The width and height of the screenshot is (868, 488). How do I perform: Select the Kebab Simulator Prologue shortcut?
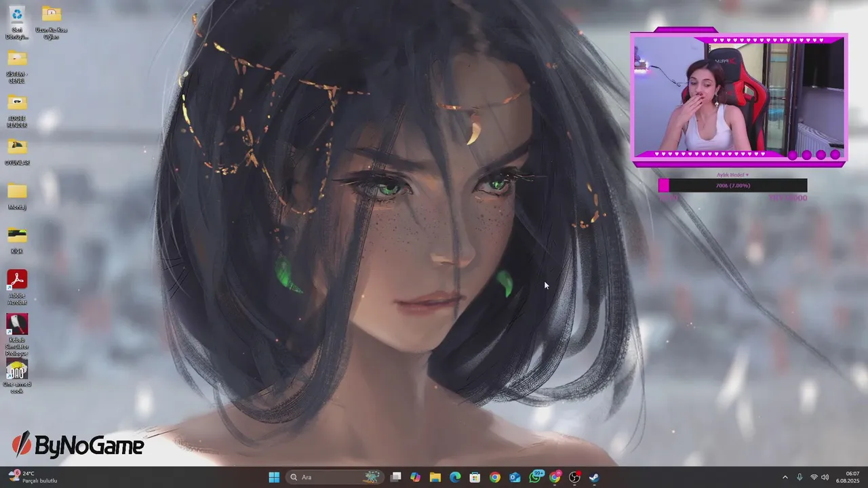tap(17, 334)
